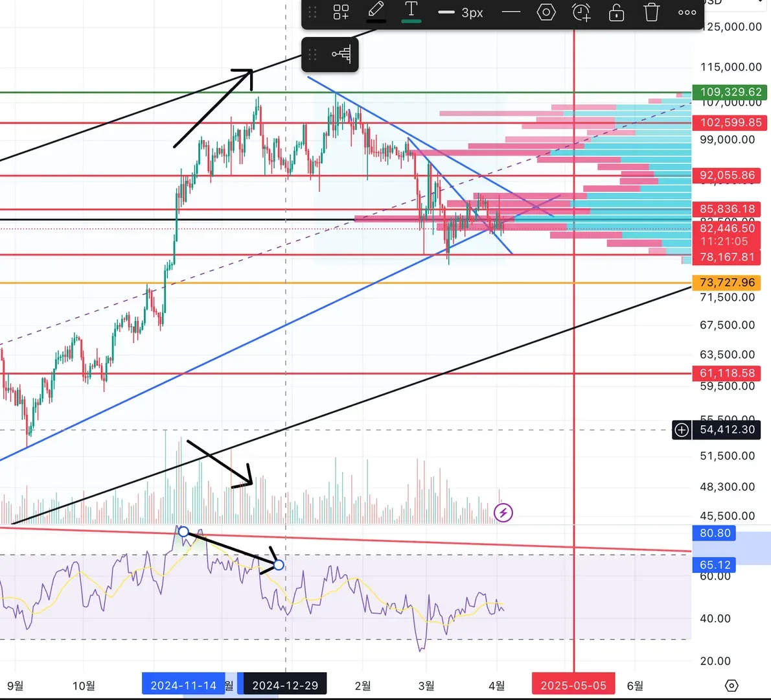This screenshot has height=700, width=771.
Task: Click plus button beside 54,412.30 price
Action: tap(682, 430)
